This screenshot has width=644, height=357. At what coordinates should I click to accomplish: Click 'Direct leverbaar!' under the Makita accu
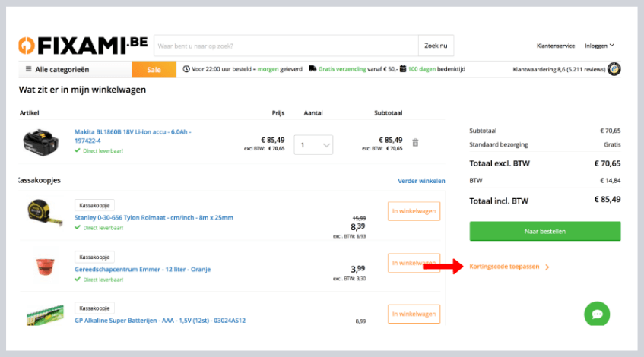coord(103,150)
